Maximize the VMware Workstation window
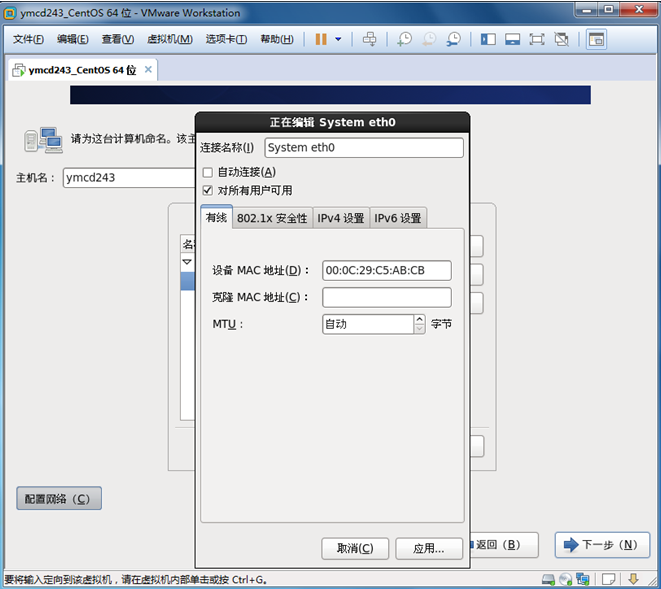Viewport: 661px width, 589px height. (608, 10)
